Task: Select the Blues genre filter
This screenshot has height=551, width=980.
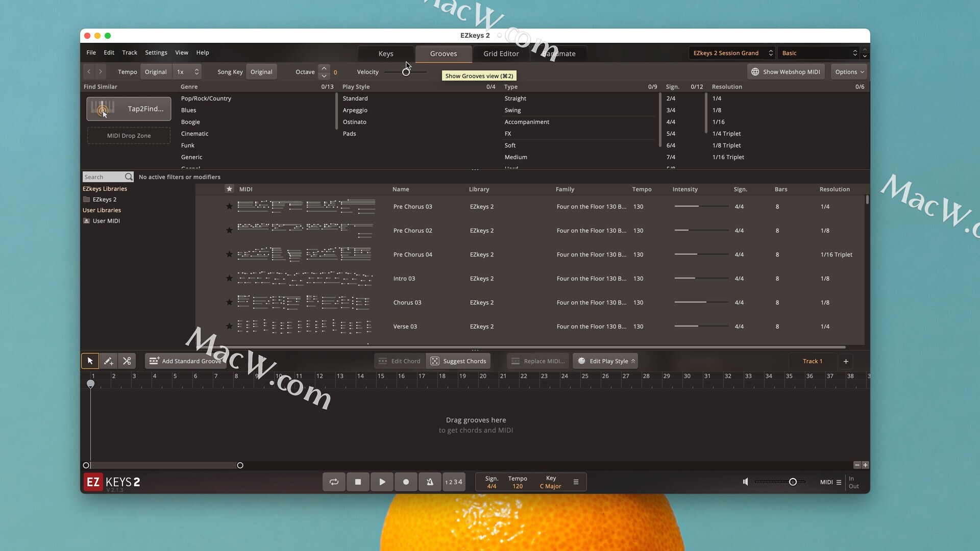Action: pyautogui.click(x=188, y=110)
